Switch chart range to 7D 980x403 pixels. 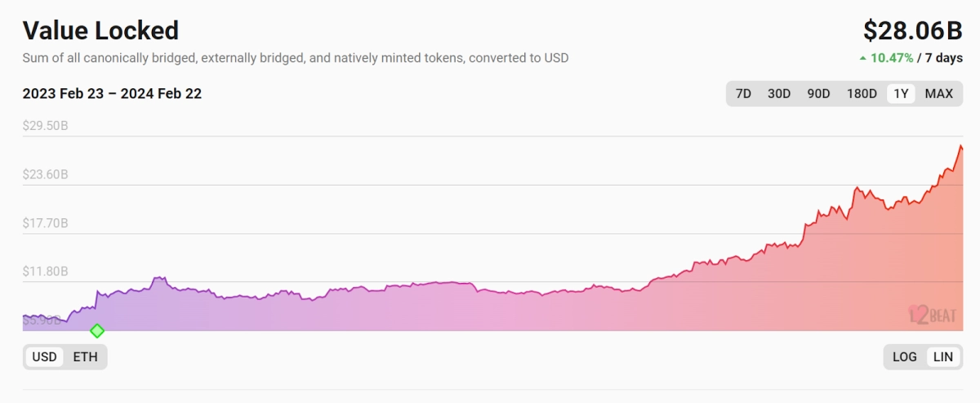[743, 94]
